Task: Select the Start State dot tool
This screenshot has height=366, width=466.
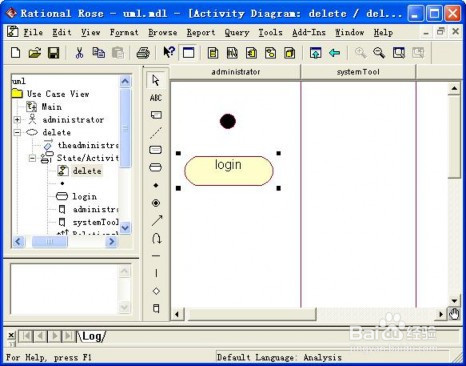Action: [156, 185]
